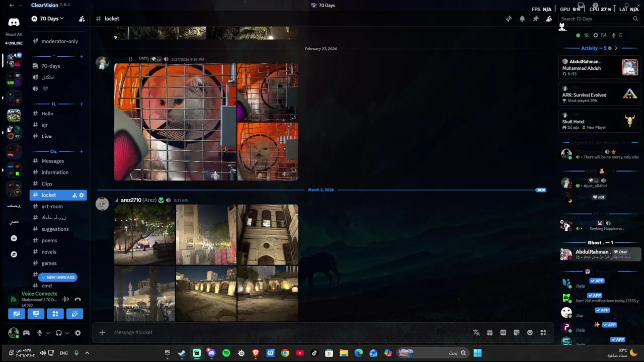The width and height of the screenshot is (644, 362).
Task: Open the GIF picker
Action: [x=503, y=332]
